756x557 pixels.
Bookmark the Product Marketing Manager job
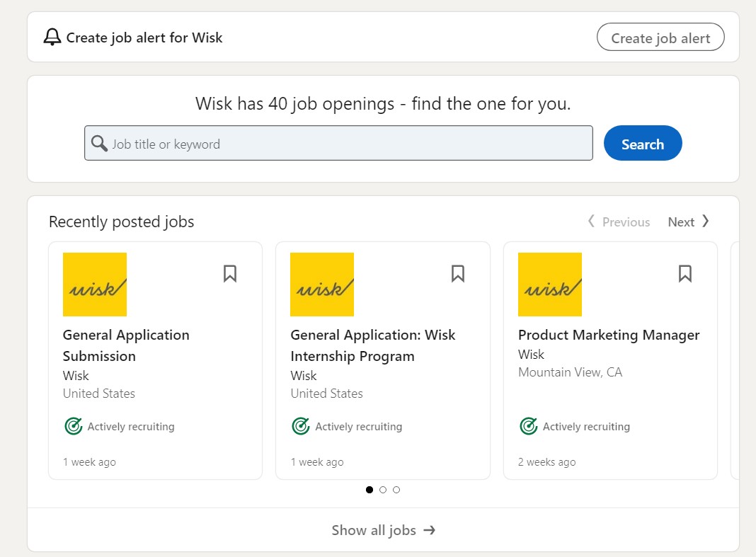pos(685,273)
